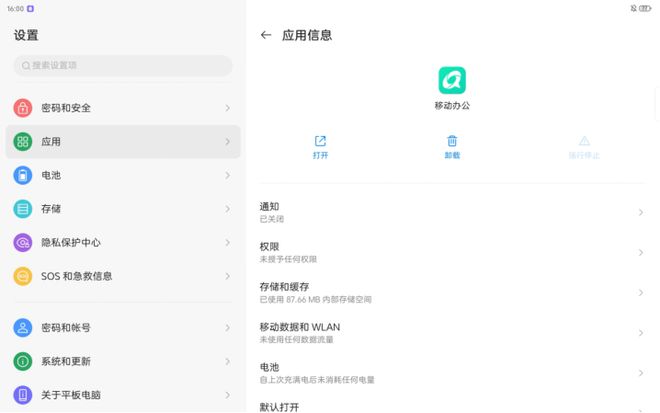The height and width of the screenshot is (413, 660).
Task: Open 电池 in settings list
Action: coord(123,175)
